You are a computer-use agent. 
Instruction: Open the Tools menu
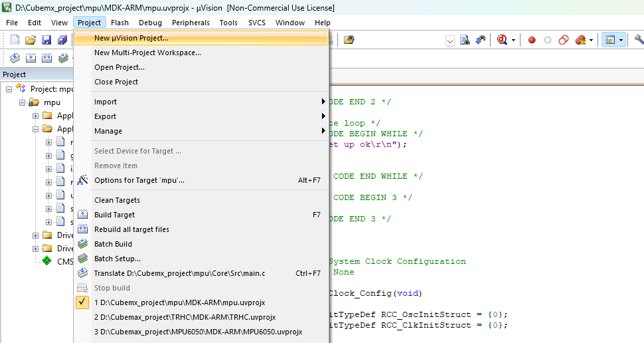[228, 23]
